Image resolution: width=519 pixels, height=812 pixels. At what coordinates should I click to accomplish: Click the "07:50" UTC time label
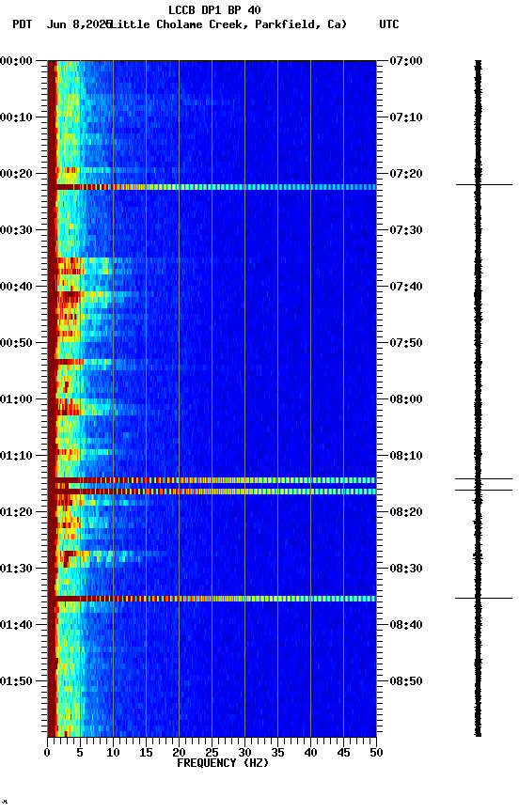point(406,343)
